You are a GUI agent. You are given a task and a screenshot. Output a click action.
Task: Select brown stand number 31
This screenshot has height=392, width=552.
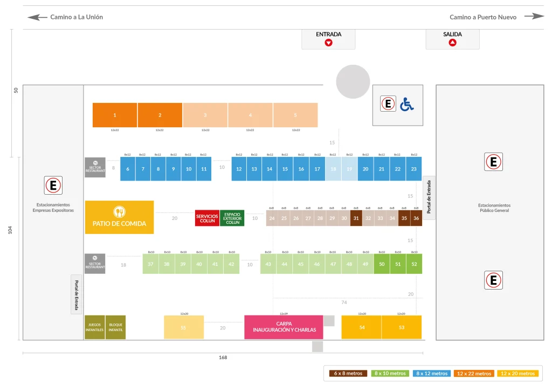click(356, 218)
